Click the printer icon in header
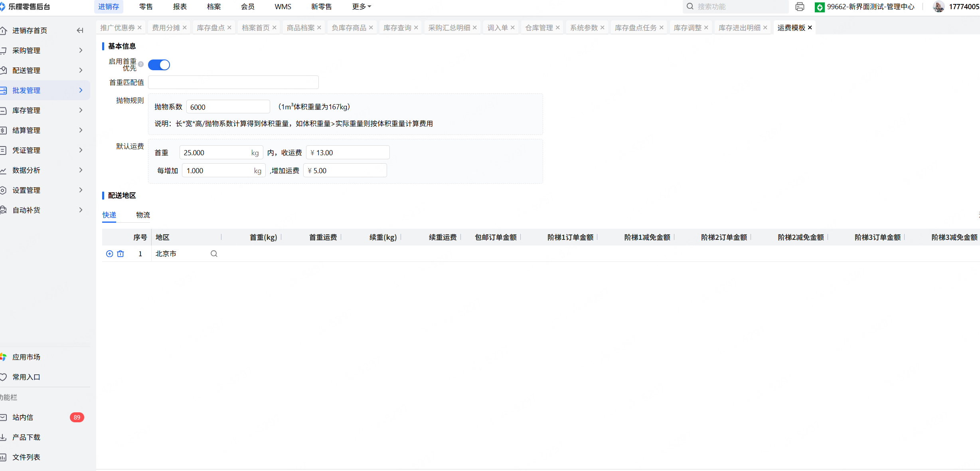980x471 pixels. click(799, 7)
